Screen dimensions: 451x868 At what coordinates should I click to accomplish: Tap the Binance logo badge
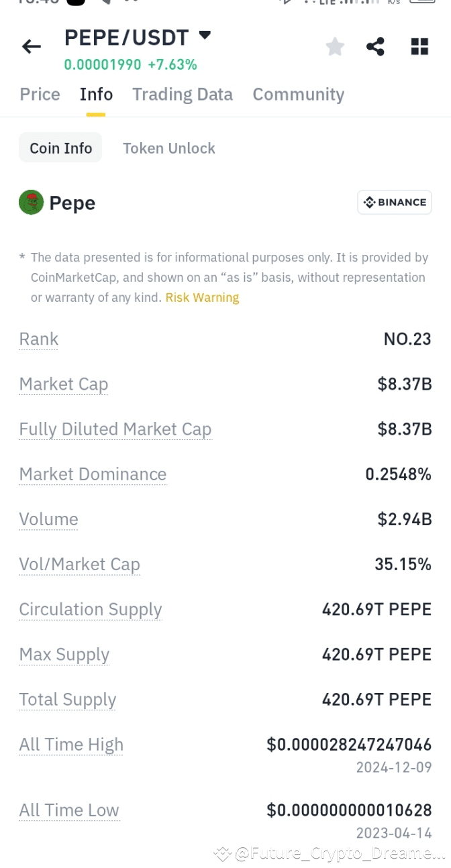coord(395,203)
